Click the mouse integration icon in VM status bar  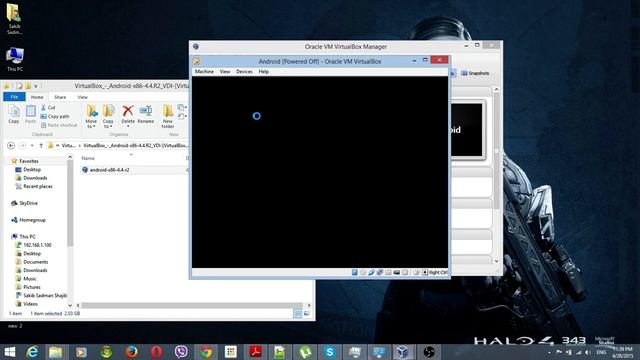(x=416, y=272)
